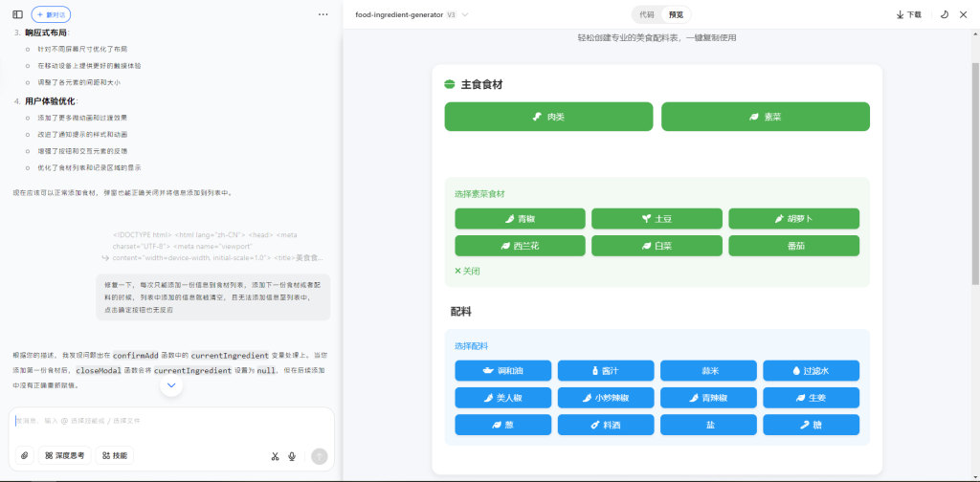Click the 主食食材 section heading

pyautogui.click(x=482, y=84)
